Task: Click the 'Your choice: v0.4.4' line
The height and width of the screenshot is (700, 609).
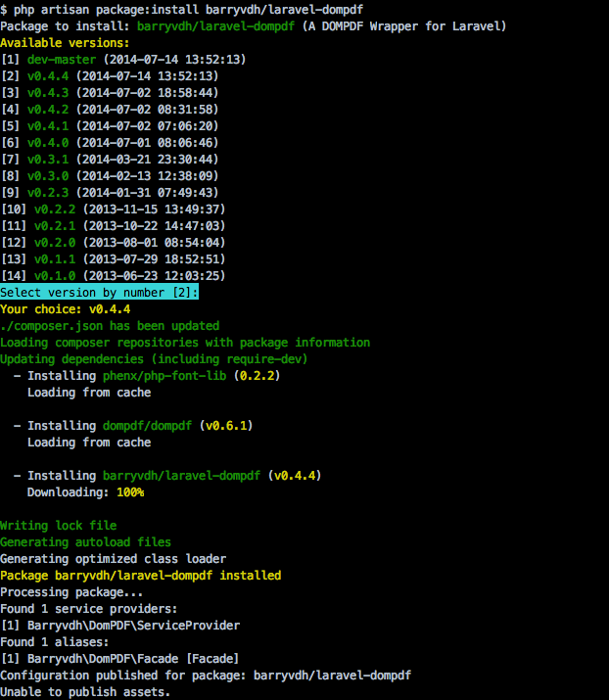Action: 66,309
